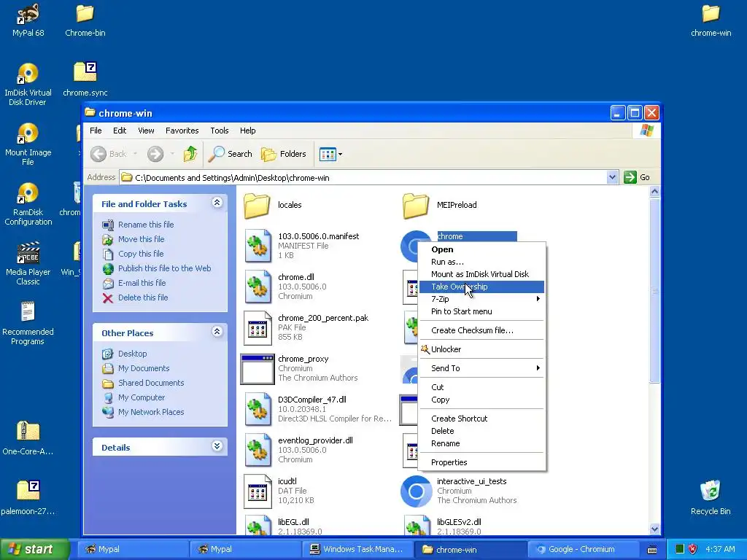Screen dimensions: 747x560
Task: Open the Tools menu
Action: (x=219, y=131)
